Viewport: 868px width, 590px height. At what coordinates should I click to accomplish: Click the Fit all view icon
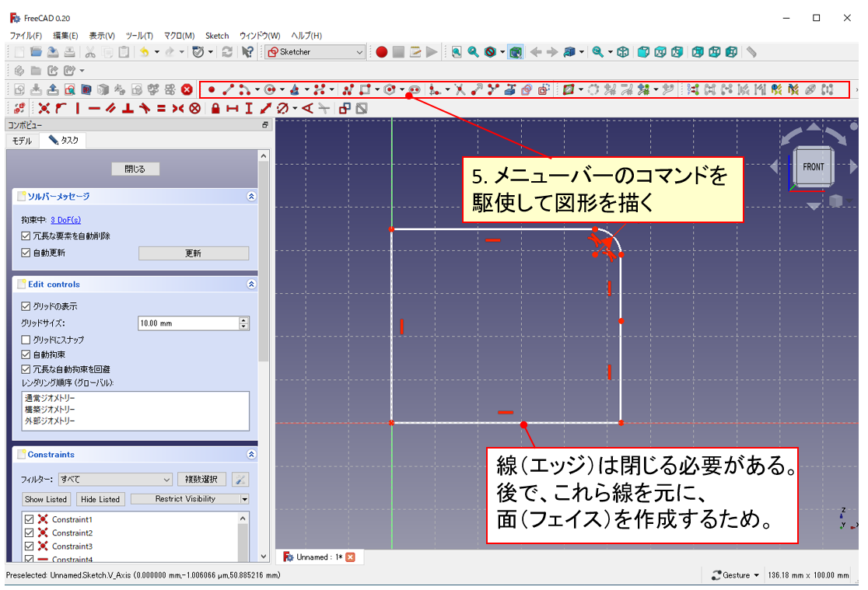point(456,52)
